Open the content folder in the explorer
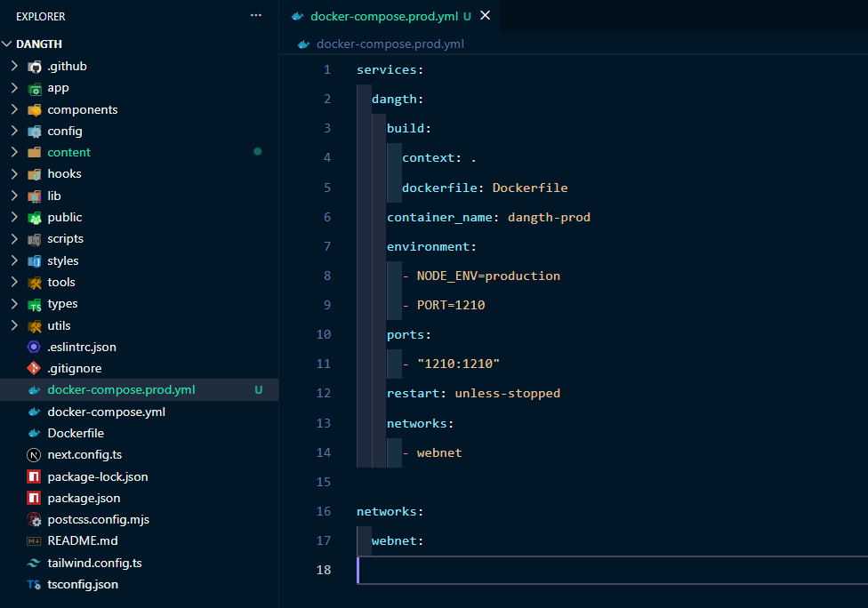 point(69,153)
